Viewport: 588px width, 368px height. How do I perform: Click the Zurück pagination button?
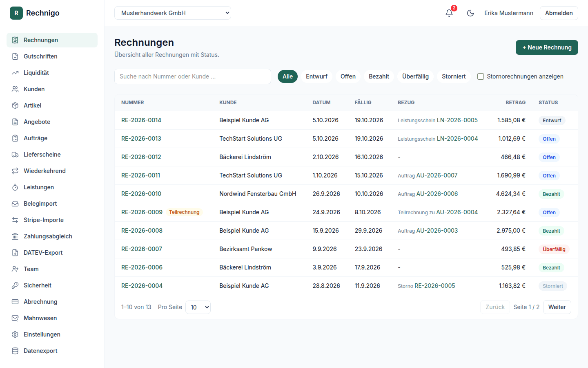pyautogui.click(x=495, y=307)
